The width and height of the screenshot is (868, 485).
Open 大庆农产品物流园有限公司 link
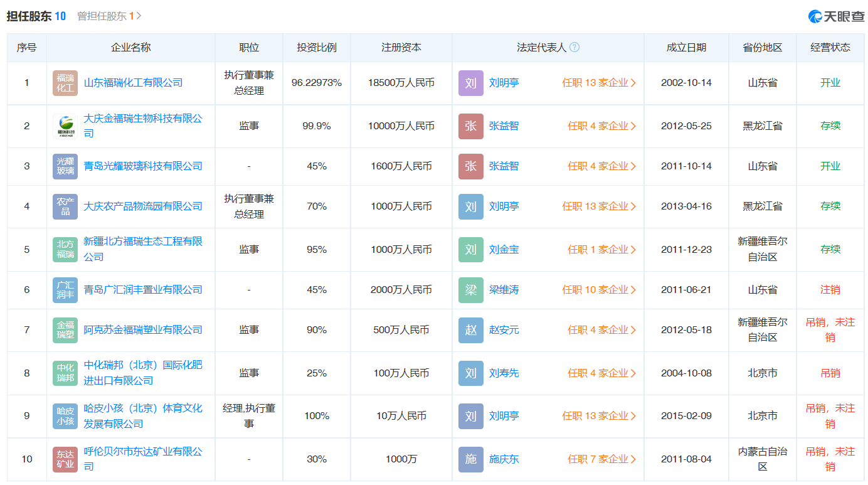point(143,206)
